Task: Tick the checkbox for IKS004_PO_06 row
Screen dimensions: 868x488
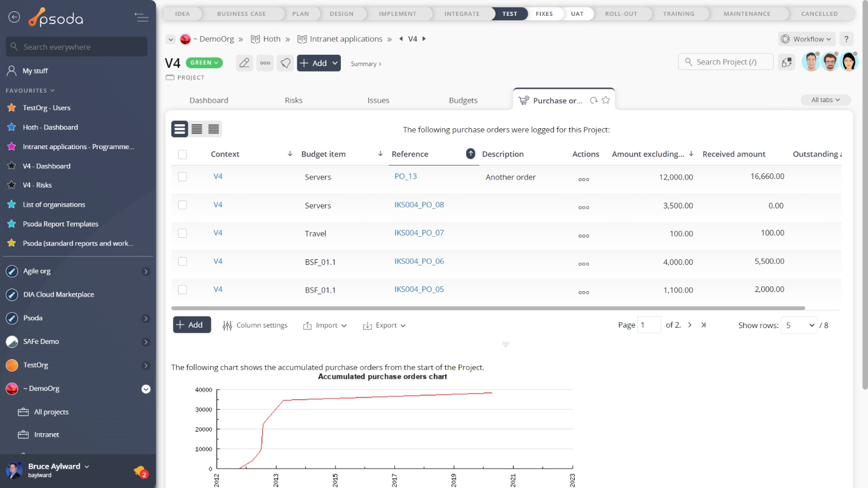Action: (x=182, y=262)
